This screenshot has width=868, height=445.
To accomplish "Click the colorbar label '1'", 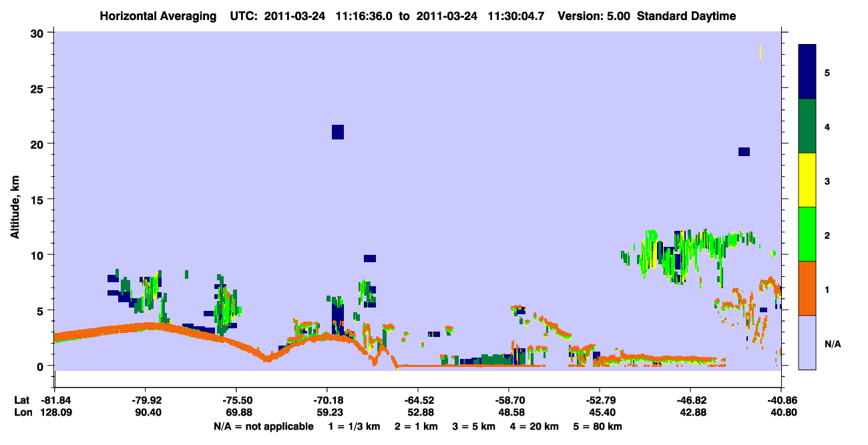I will [827, 290].
